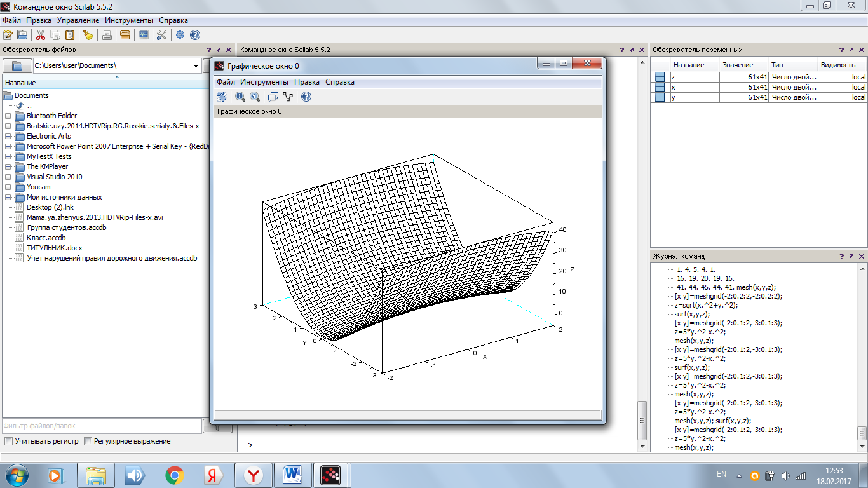This screenshot has width=868, height=488.
Task: Select 'mesh(x,y,z); surf(x,y,z);' history entry
Action: click(712, 421)
